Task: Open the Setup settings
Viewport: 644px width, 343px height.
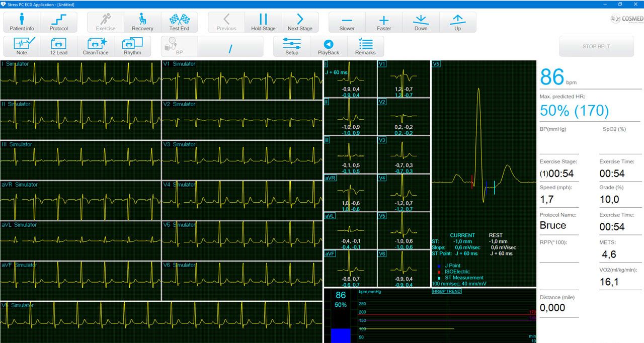Action: [x=292, y=46]
